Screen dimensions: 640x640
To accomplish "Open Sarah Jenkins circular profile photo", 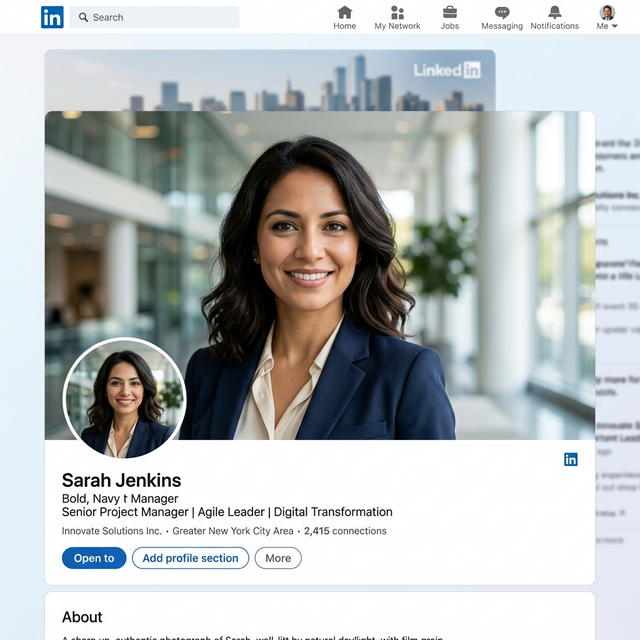I will click(124, 398).
